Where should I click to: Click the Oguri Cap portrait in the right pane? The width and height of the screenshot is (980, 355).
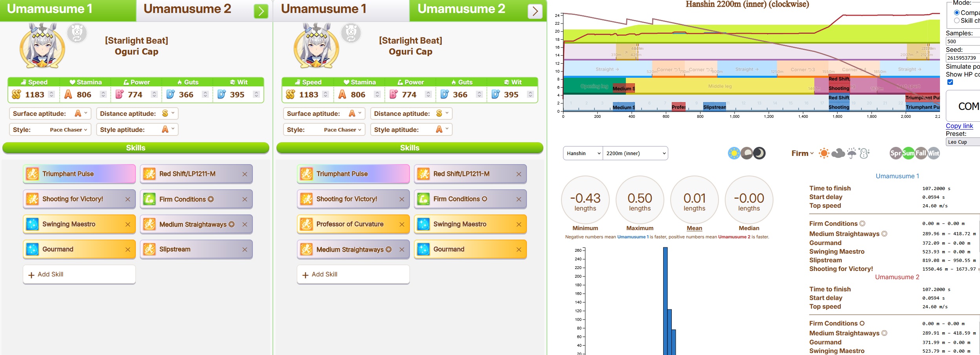pyautogui.click(x=316, y=46)
